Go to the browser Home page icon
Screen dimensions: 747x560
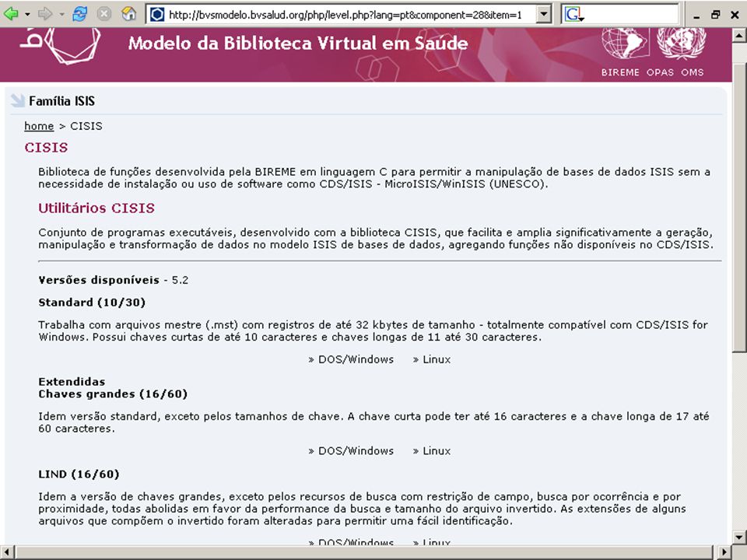click(128, 14)
